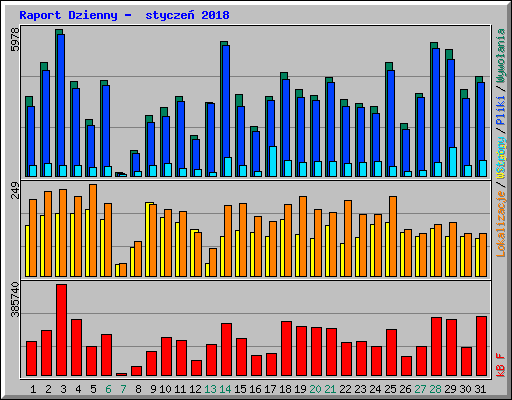512x400 pixels.
Task: Click the red KB F legend text
Action: coord(501,365)
